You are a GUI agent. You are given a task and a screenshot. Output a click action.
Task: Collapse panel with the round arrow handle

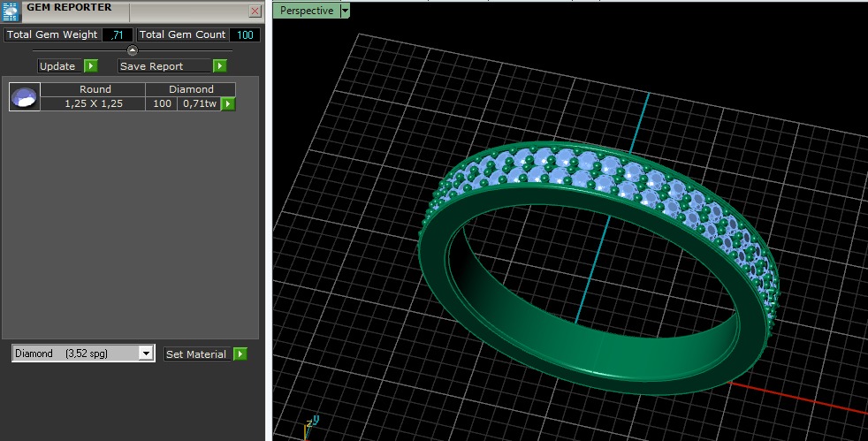[x=133, y=50]
